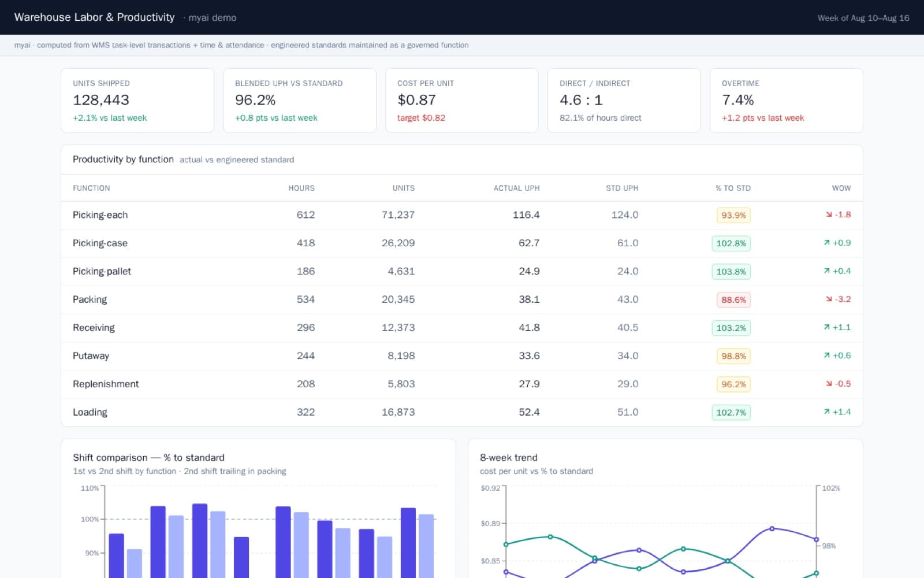Click the down arrow icon beside -0.5

click(829, 384)
